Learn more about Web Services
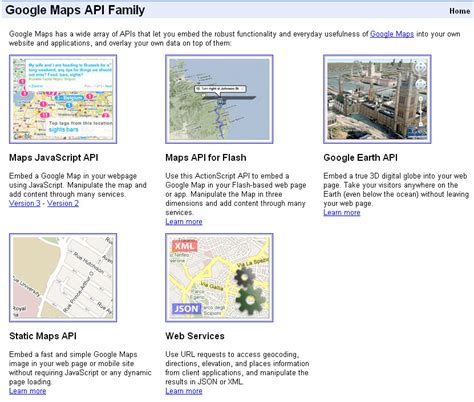474x402 pixels. coord(184,391)
